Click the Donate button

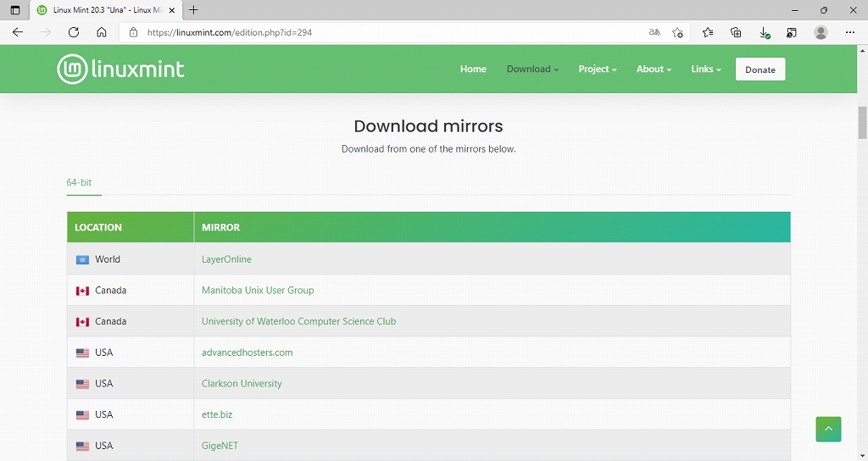[760, 69]
